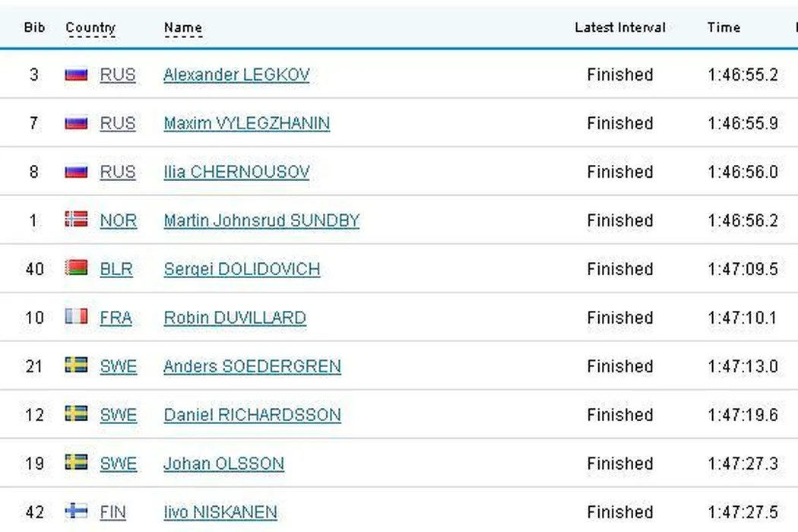This screenshot has height=532, width=798.
Task: Sort by the Name column header
Action: (x=182, y=28)
